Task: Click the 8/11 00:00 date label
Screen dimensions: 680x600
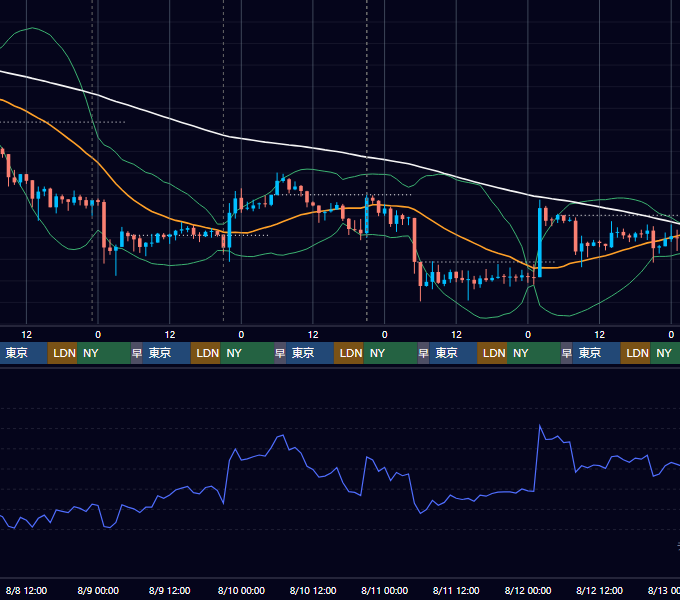Action: (x=384, y=590)
